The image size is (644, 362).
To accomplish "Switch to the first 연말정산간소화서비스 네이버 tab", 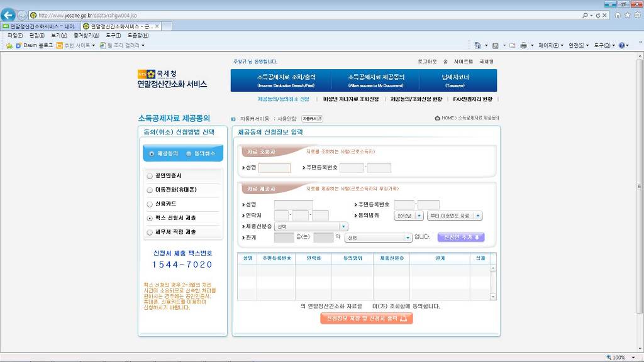I will [x=40, y=26].
